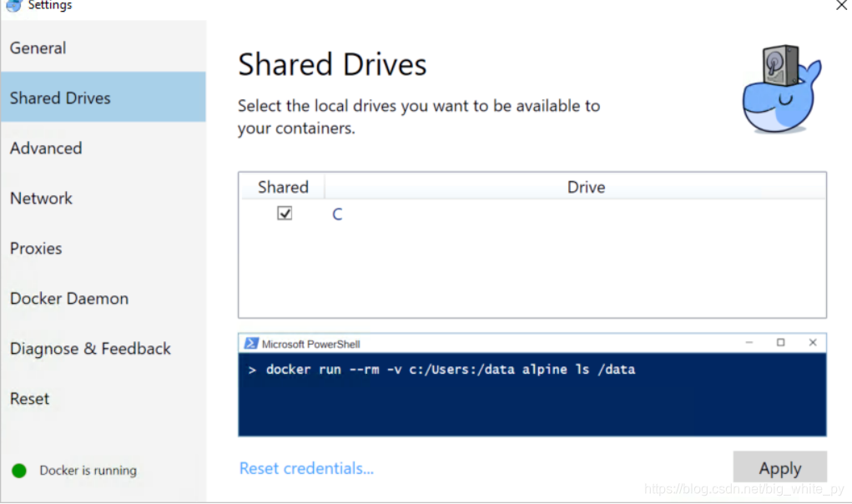Viewport: 852px width, 504px height.
Task: Click the Shared Drives page heading
Action: pyautogui.click(x=332, y=64)
